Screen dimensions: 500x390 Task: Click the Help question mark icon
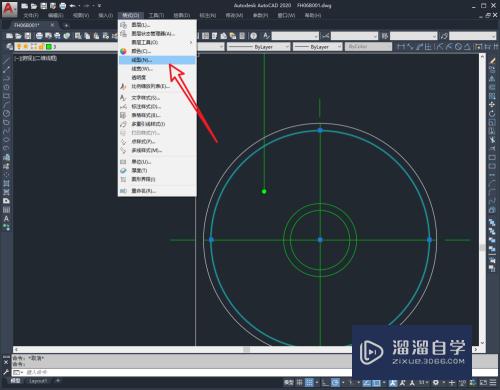pos(254,36)
